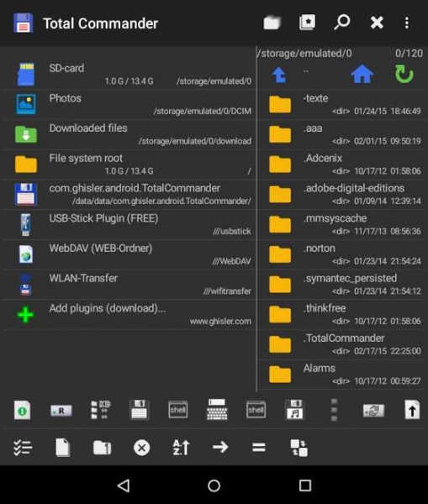Open WLAN-Transfer entry
The width and height of the screenshot is (428, 504).
click(129, 284)
